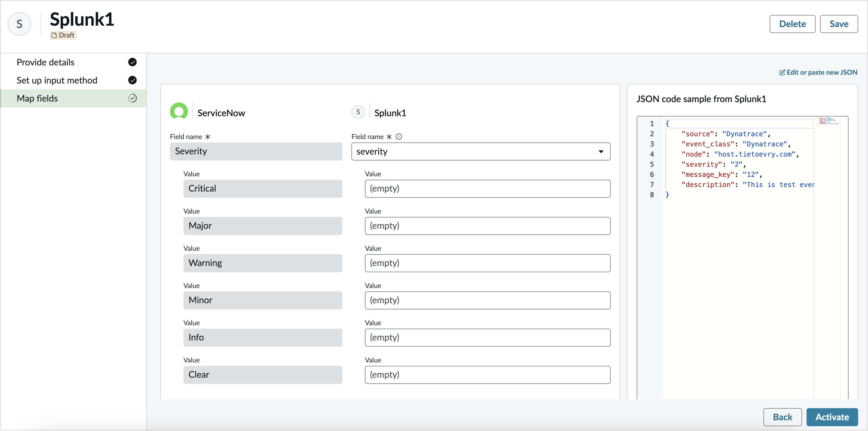Click the ServiceNow column label

[221, 113]
